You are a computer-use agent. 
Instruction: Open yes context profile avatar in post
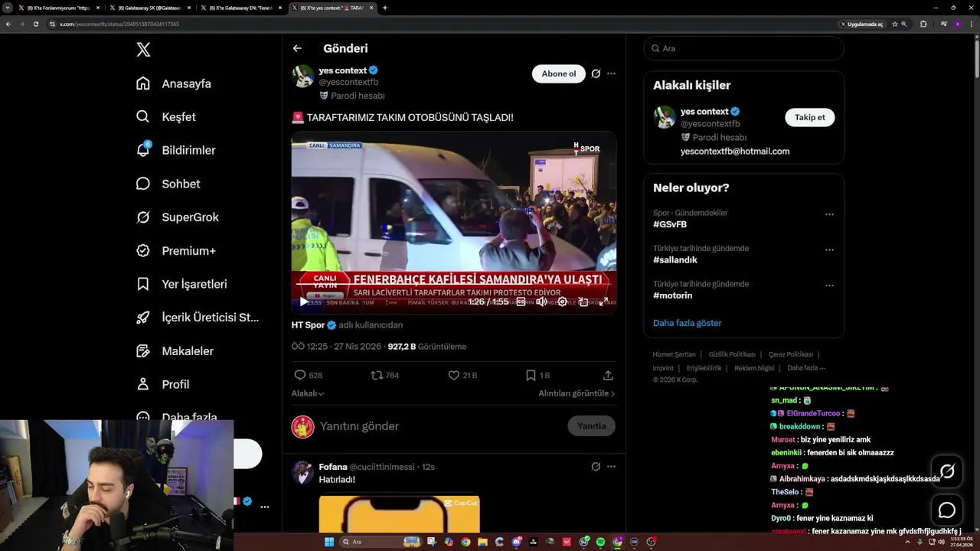303,76
